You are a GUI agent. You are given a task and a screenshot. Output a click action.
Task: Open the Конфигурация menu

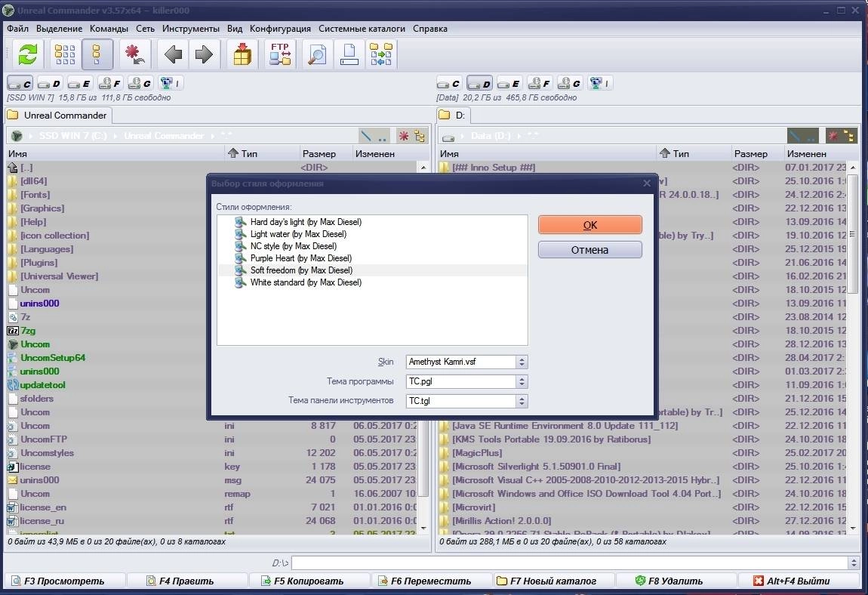(x=280, y=28)
